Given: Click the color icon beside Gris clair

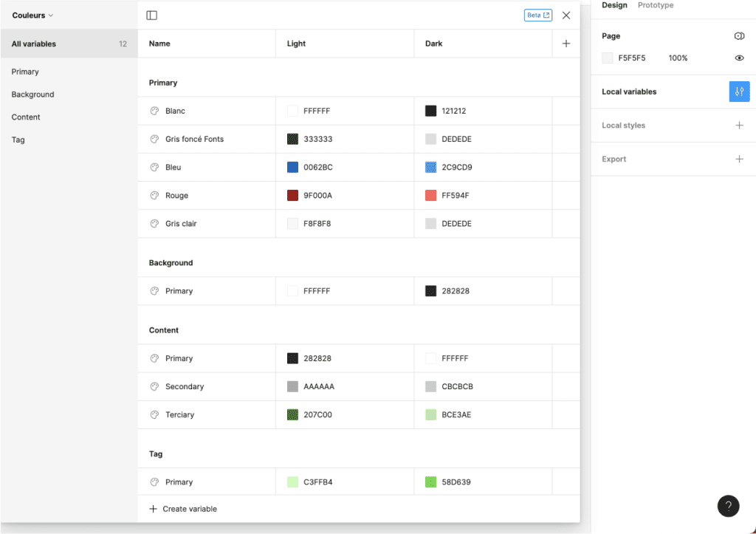Looking at the screenshot, I should coord(154,223).
